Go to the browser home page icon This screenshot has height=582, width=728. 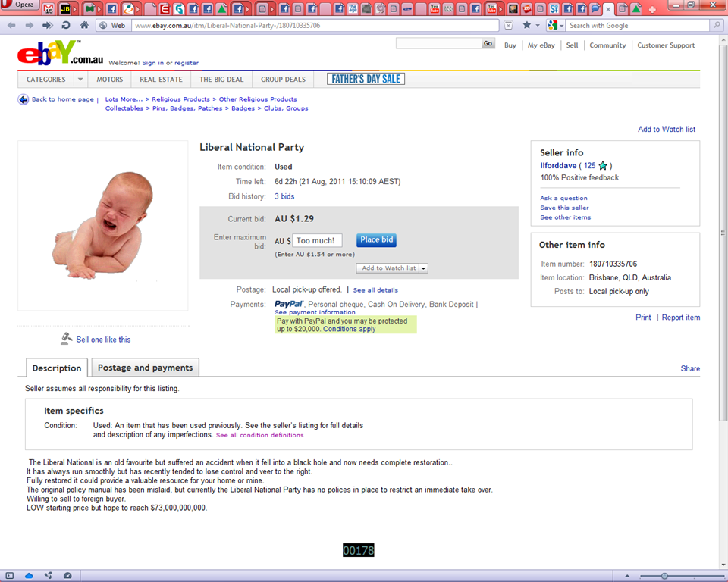tap(84, 25)
